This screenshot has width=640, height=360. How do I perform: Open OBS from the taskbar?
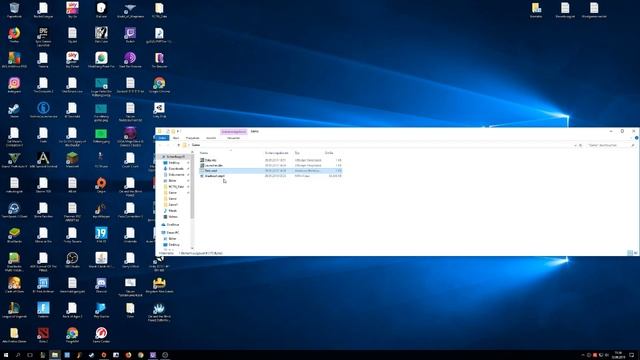(165, 355)
